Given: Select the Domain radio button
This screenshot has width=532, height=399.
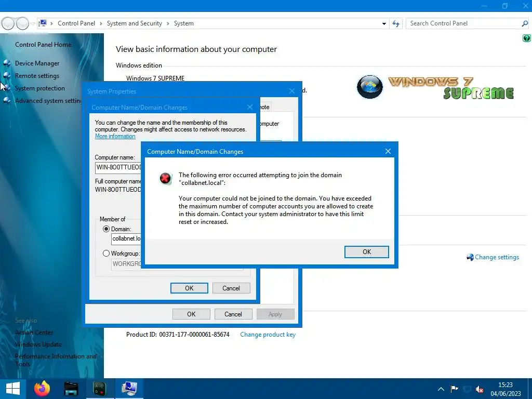Looking at the screenshot, I should [106, 229].
